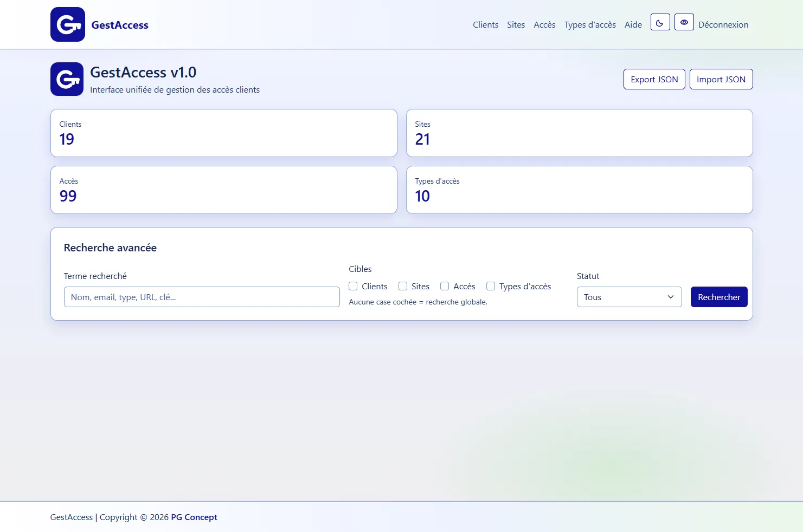Screen dimensions: 803x532
Task: Focus the Terme recherché input field
Action: pyautogui.click(x=202, y=297)
